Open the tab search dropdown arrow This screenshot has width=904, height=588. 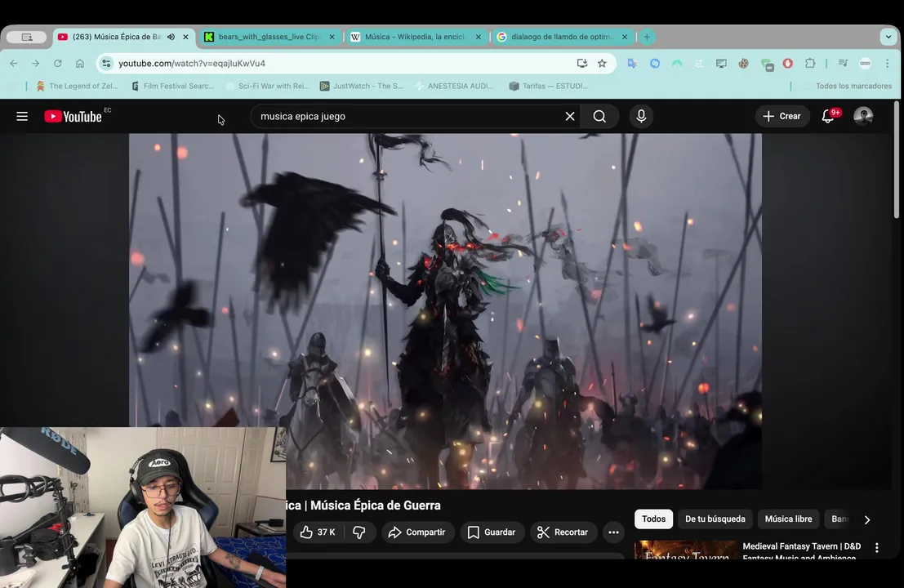coord(888,37)
